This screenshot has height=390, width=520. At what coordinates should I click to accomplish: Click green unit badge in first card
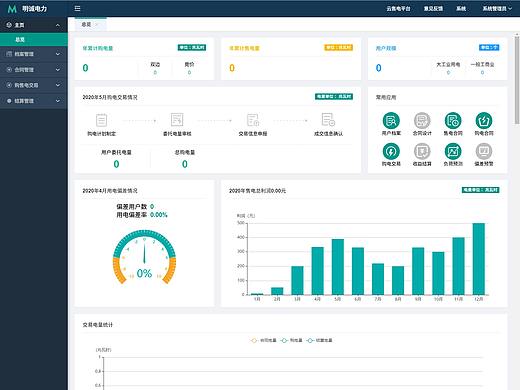point(192,48)
